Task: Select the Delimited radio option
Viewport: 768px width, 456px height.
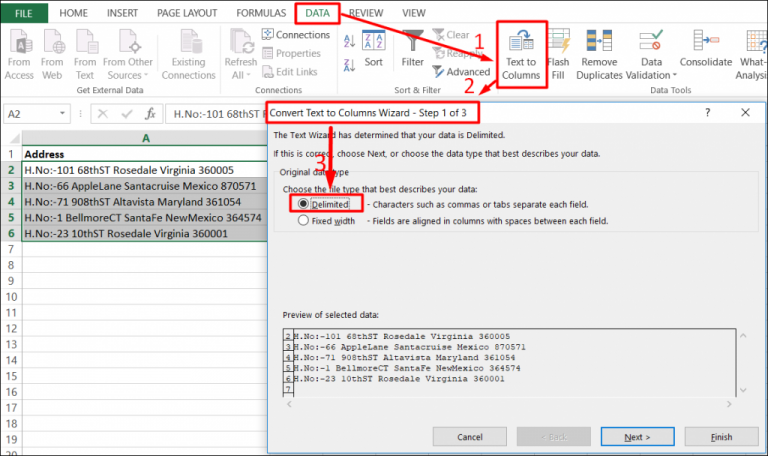Action: [x=303, y=204]
